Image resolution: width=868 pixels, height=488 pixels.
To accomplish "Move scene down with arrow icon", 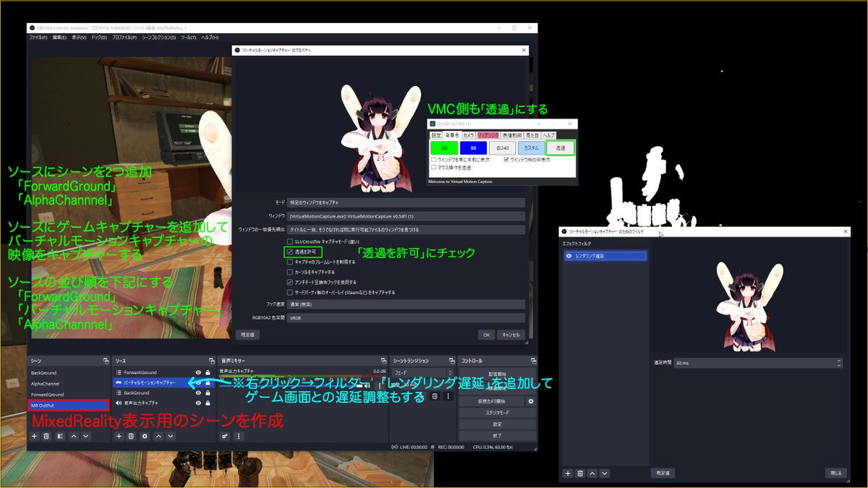I will [85, 436].
